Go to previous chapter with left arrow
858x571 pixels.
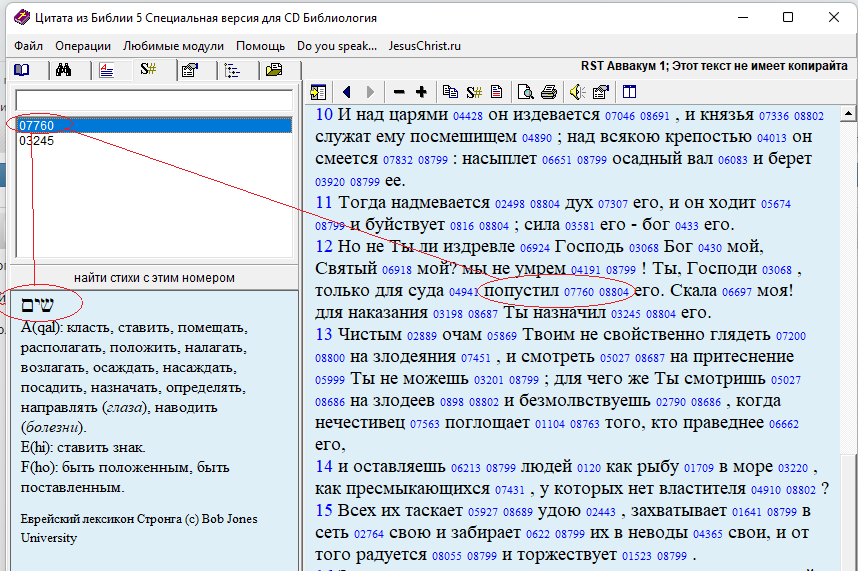pyautogui.click(x=347, y=92)
